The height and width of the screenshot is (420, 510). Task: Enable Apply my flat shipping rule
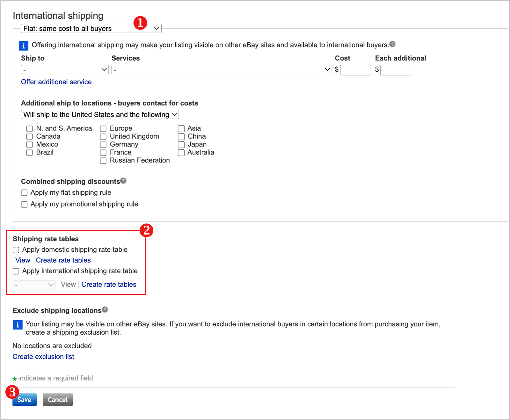(24, 192)
